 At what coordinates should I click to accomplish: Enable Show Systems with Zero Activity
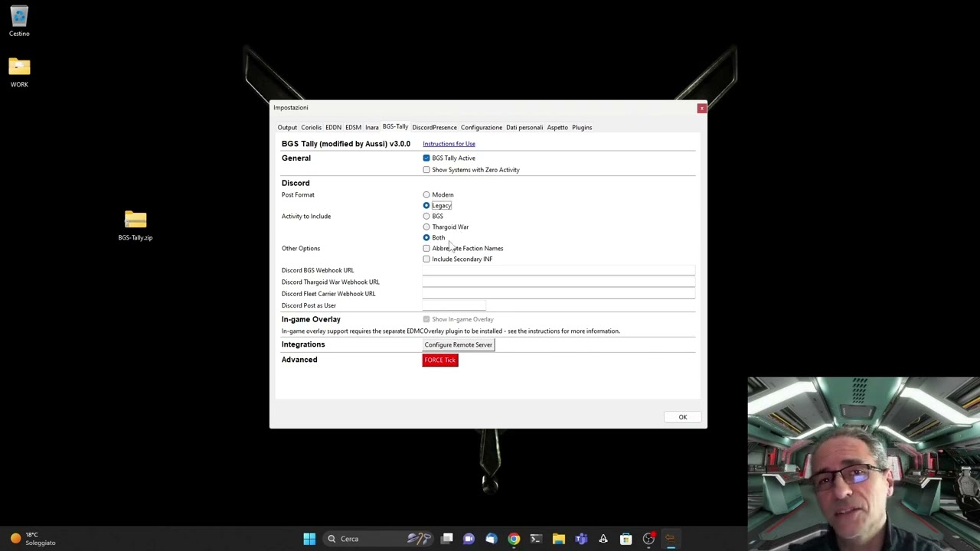tap(426, 170)
